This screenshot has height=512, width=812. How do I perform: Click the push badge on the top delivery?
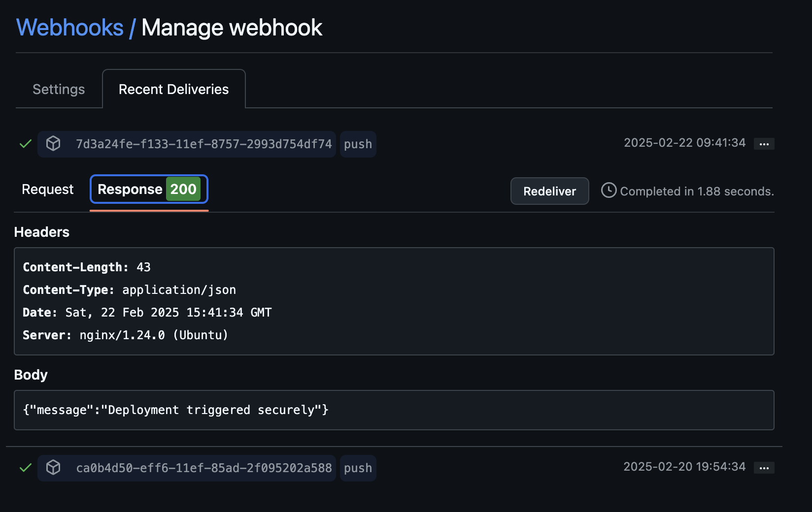[358, 144]
